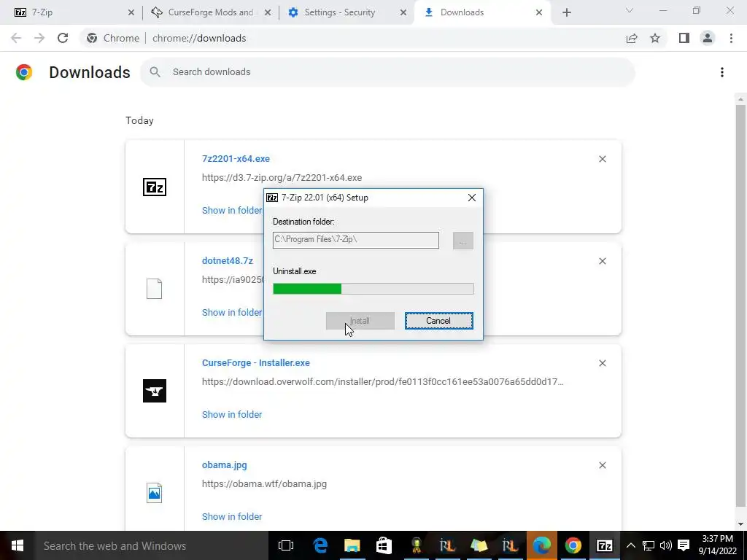This screenshot has width=747, height=560.
Task: Open Task View in taskbar
Action: 286,545
